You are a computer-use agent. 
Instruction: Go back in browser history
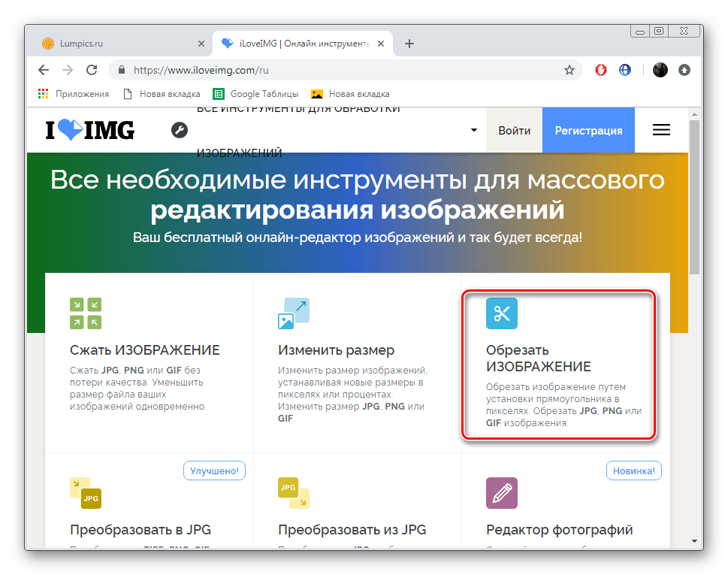(44, 70)
